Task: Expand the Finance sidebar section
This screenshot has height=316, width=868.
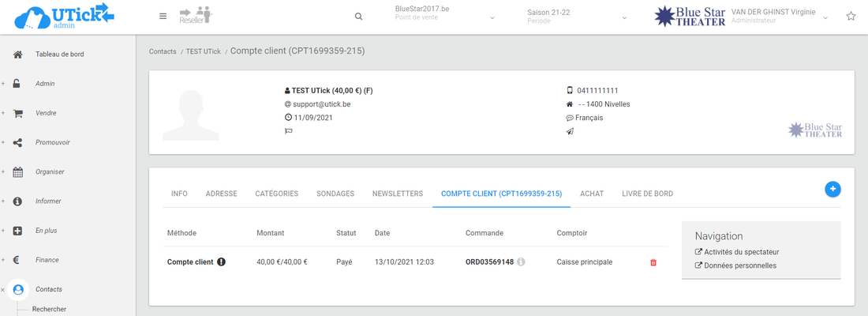Action: [x=47, y=260]
